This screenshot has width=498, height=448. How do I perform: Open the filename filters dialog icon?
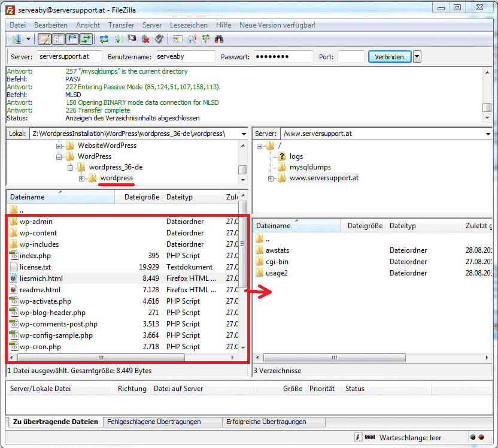tap(177, 40)
